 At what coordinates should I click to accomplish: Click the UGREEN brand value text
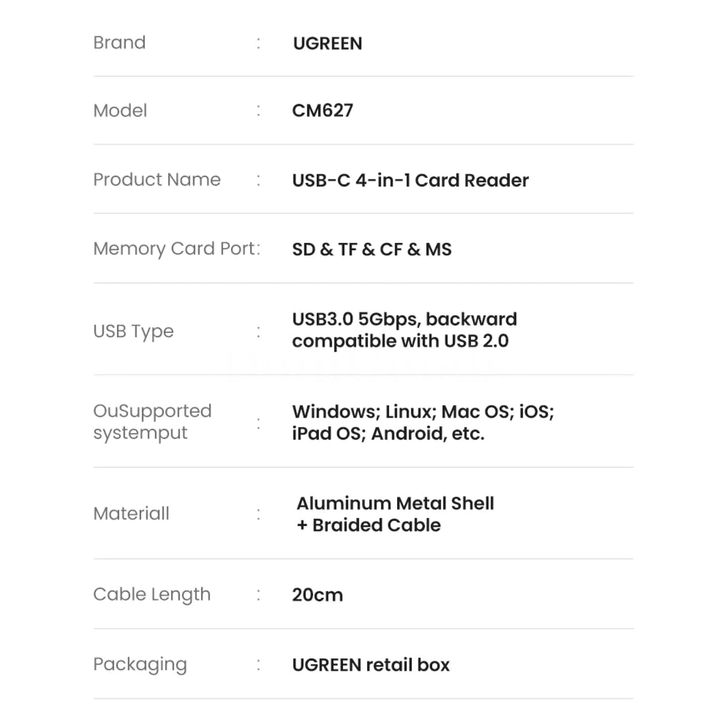(x=327, y=44)
